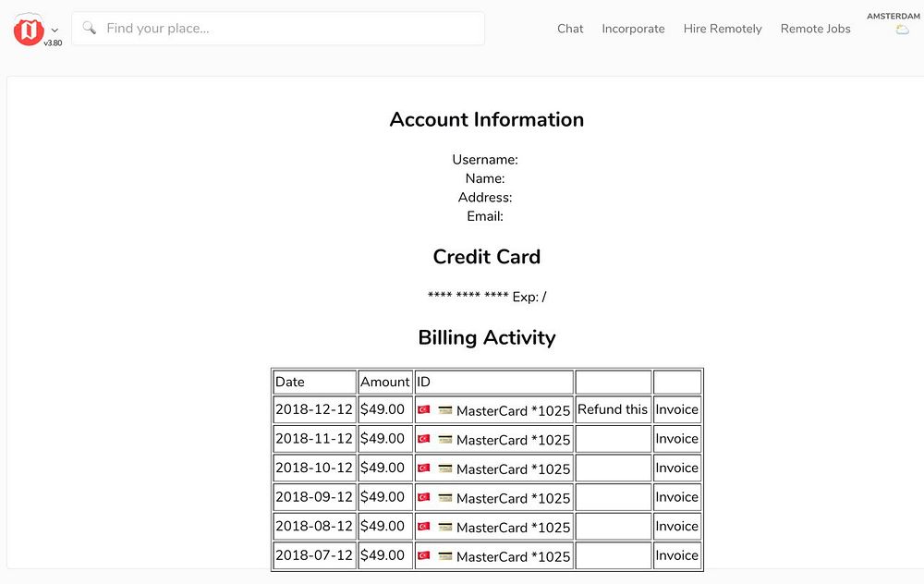
Task: Click the search magnifier icon
Action: pos(89,28)
